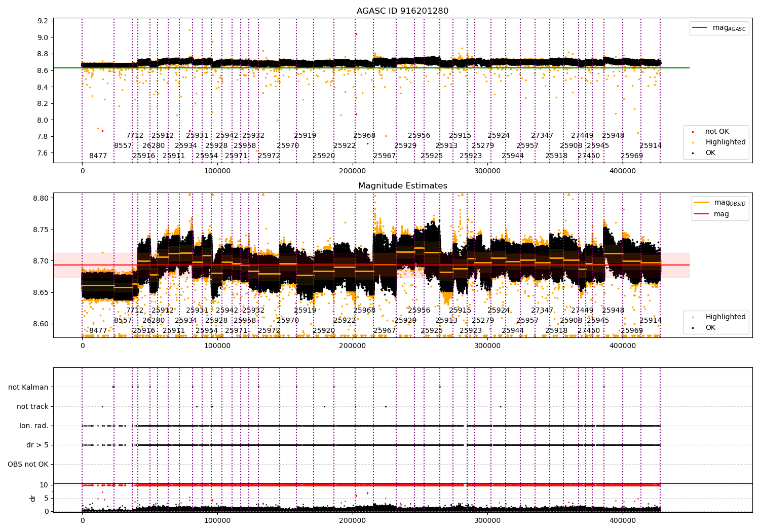The height and width of the screenshot is (532, 760).
Task: Click OBSID label 8477 in middle plot
Action: tap(98, 331)
